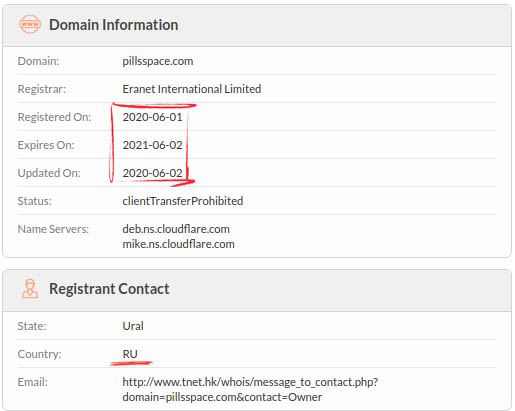Viewport: 515px width, 411px height.
Task: Click deb.ns.cloudflare.com name server
Action: [x=176, y=229]
